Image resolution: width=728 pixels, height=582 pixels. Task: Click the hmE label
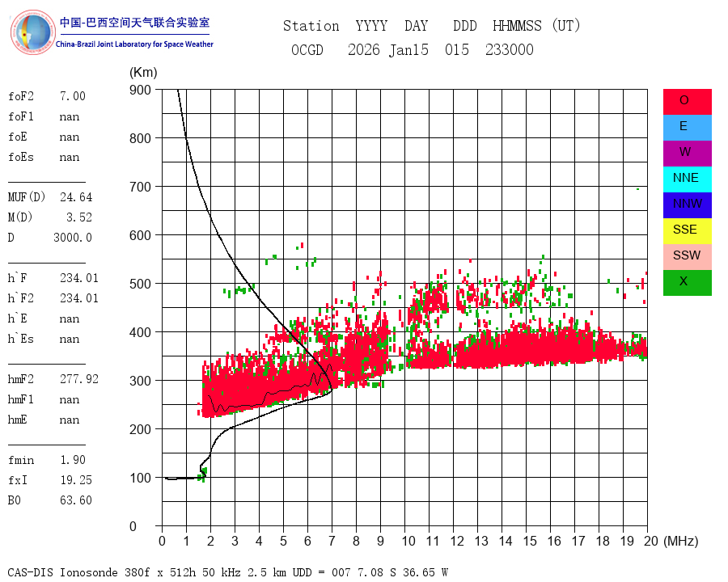click(x=18, y=420)
